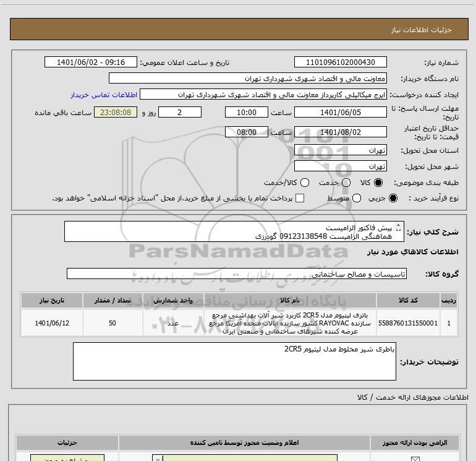Click the remaining days field showing 2
476x461 pixels.
point(180,113)
